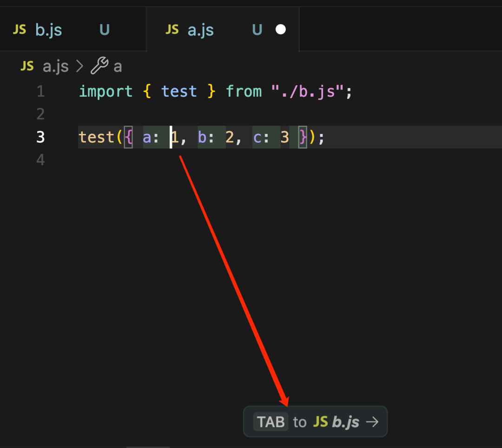Click line number 1 in the gutter
Screen dimensions: 502x448
click(40, 91)
